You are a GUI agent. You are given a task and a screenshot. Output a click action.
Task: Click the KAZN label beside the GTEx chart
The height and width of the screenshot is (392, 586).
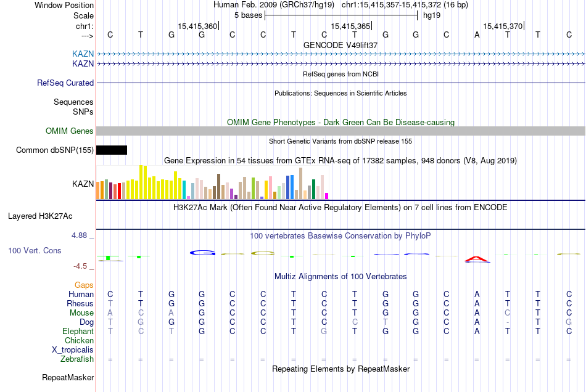83,184
